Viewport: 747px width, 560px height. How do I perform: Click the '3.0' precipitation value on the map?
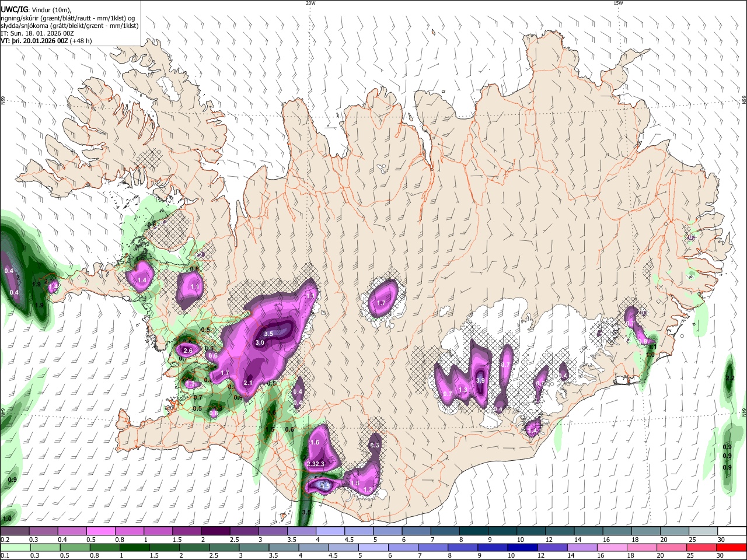click(260, 343)
